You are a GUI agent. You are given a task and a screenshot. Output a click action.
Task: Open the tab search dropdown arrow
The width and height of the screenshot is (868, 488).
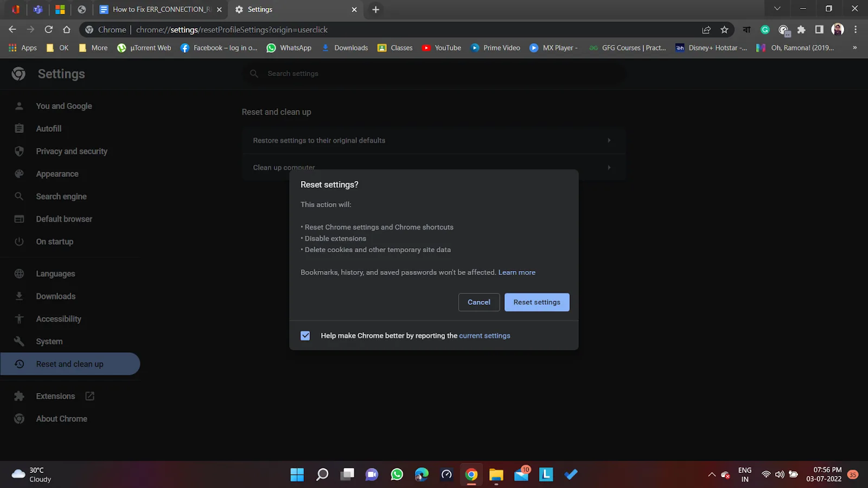pyautogui.click(x=777, y=9)
